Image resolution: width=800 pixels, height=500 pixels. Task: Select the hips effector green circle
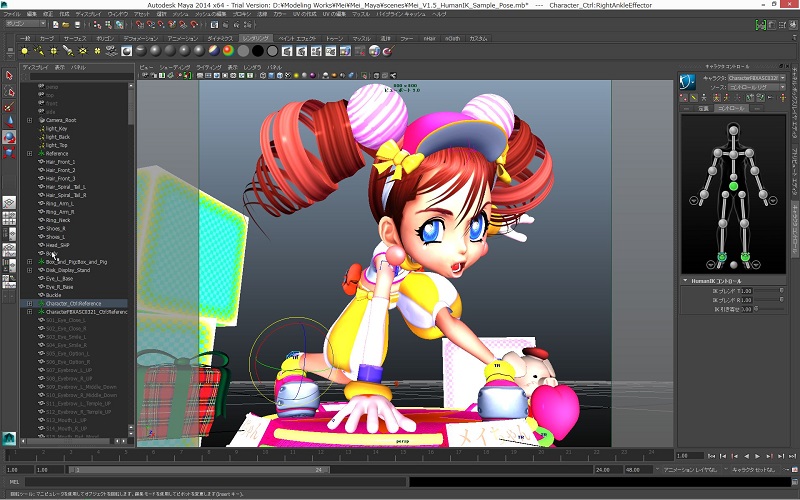click(x=734, y=187)
